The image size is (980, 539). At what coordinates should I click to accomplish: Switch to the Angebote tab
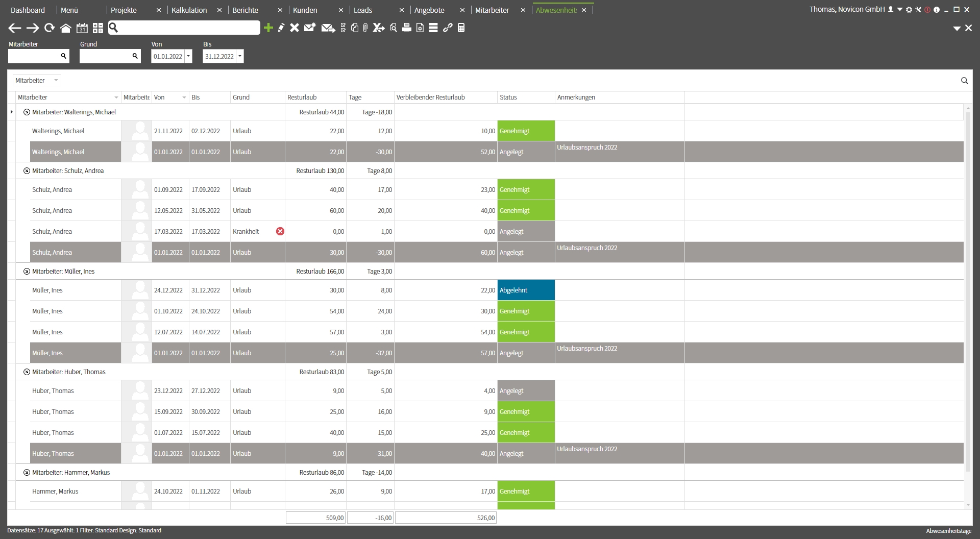(429, 10)
